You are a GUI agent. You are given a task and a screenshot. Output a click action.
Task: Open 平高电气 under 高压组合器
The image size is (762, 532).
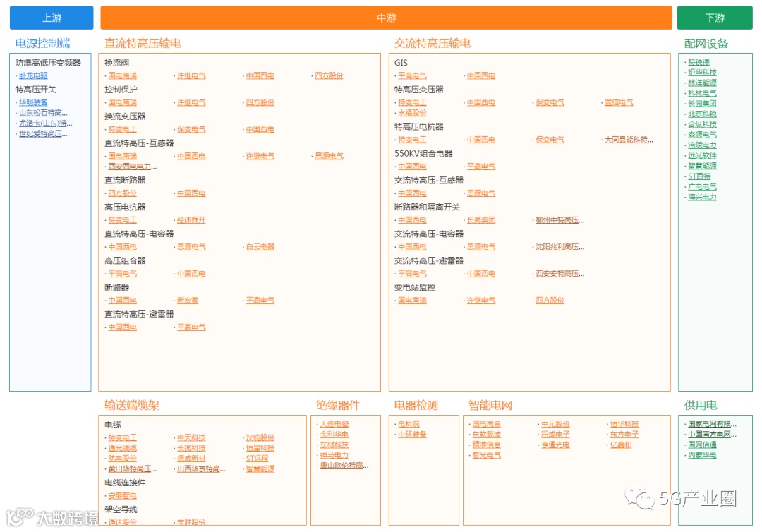coord(123,274)
